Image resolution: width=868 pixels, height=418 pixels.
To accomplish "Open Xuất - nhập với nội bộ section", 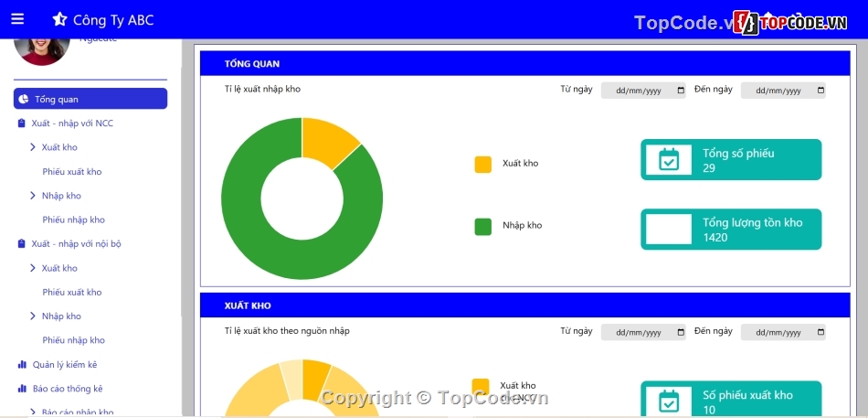I will [x=77, y=244].
